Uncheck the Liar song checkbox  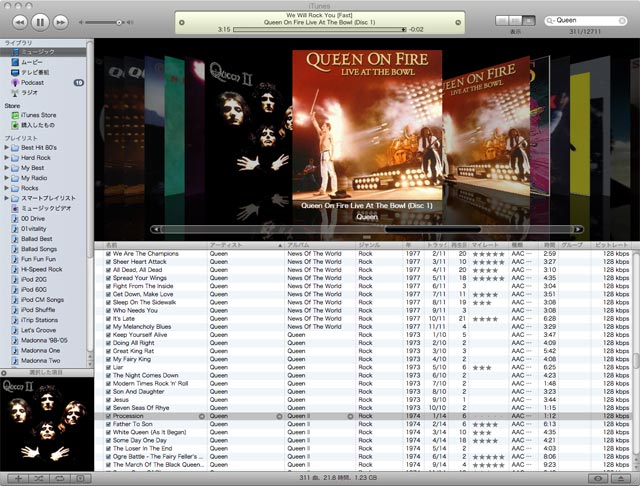point(109,368)
